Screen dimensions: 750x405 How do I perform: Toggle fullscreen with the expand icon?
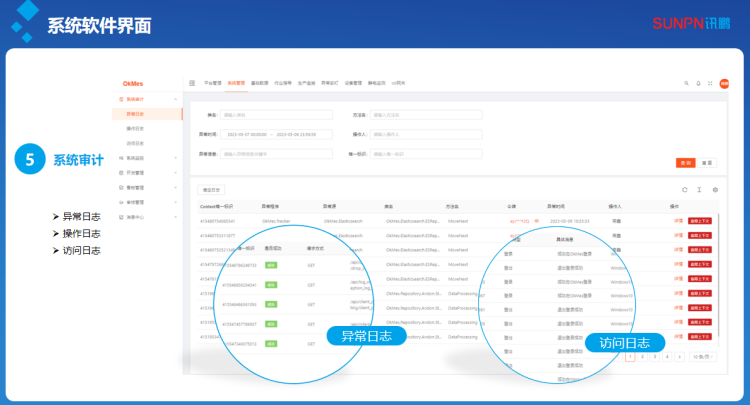[x=709, y=83]
